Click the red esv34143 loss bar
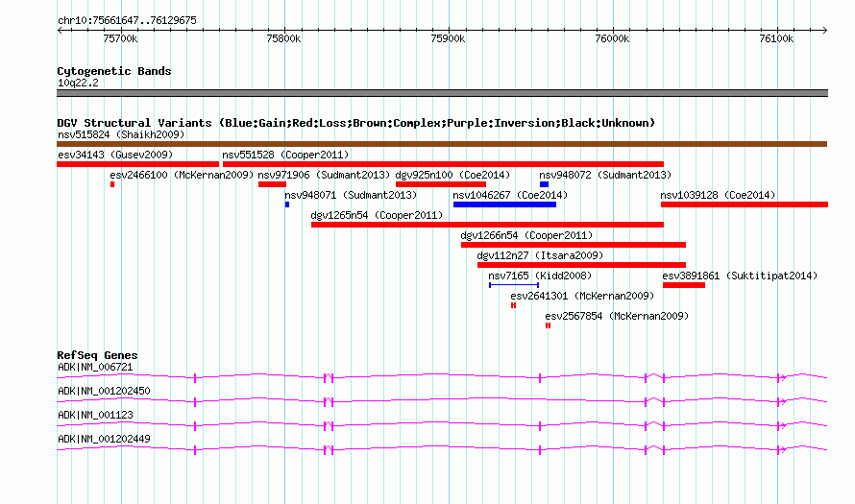855x504 pixels. tap(138, 164)
